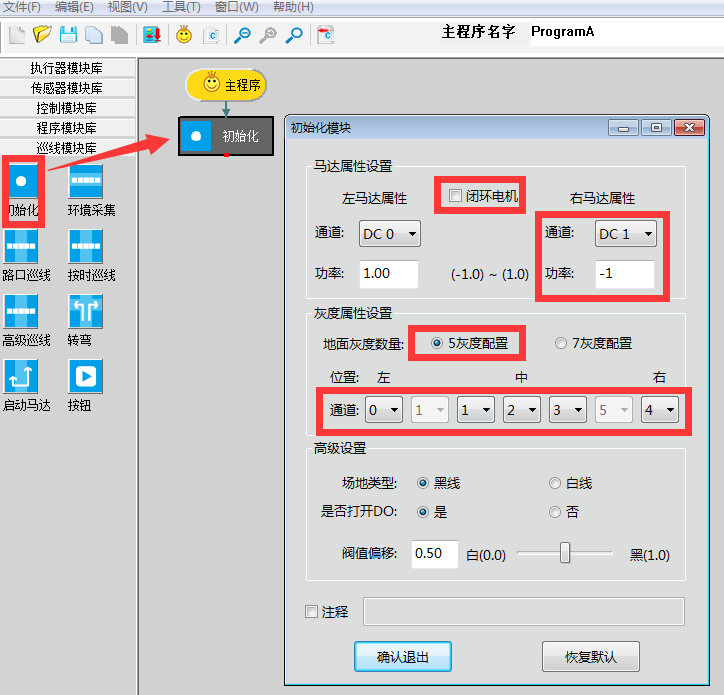The height and width of the screenshot is (695, 724).
Task: Click the 阀值偏移 value field 0.50
Action: coord(434,554)
